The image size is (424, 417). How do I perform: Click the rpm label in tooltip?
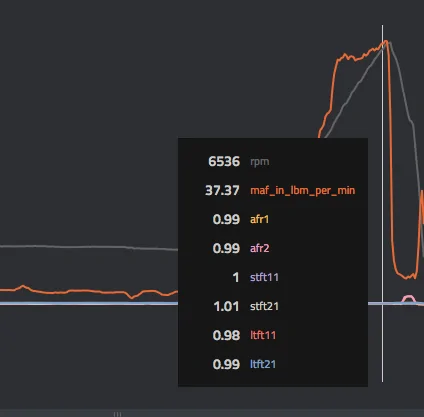[260, 162]
